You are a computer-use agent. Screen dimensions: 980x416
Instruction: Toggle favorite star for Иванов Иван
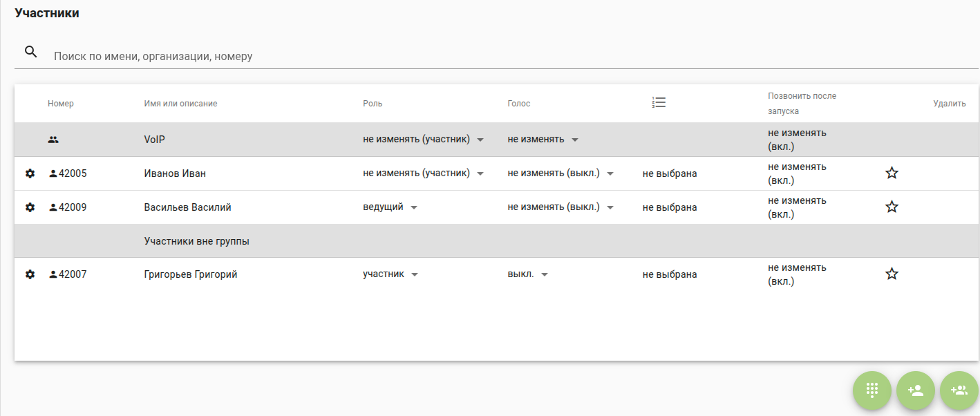(892, 173)
